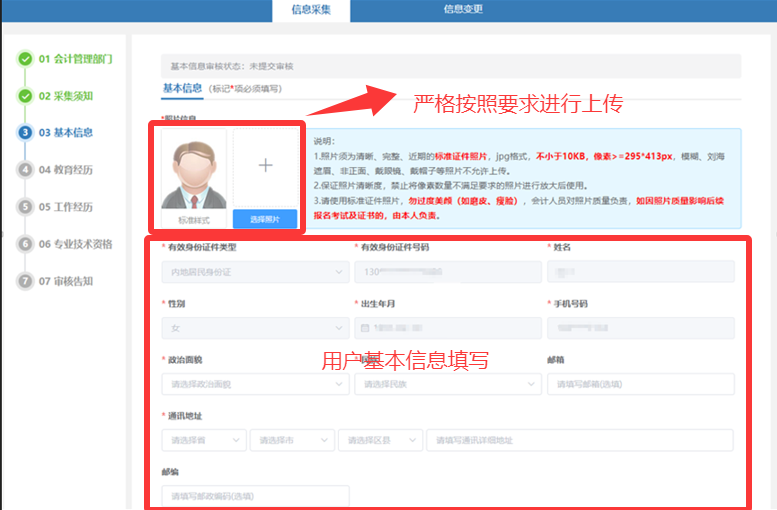Screen dimensions: 777x510
Task: Open the 性别 dropdown
Action: pyautogui.click(x=253, y=328)
